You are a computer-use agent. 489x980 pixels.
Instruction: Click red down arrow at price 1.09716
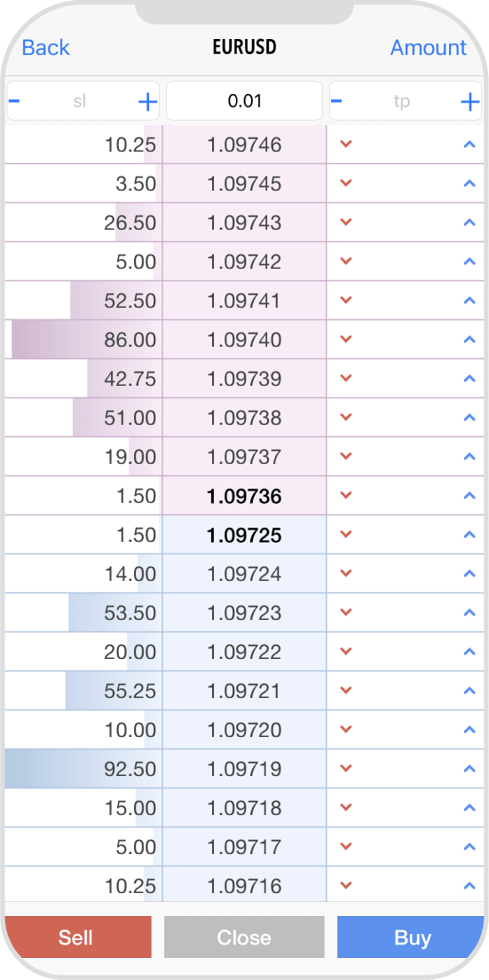click(x=346, y=886)
